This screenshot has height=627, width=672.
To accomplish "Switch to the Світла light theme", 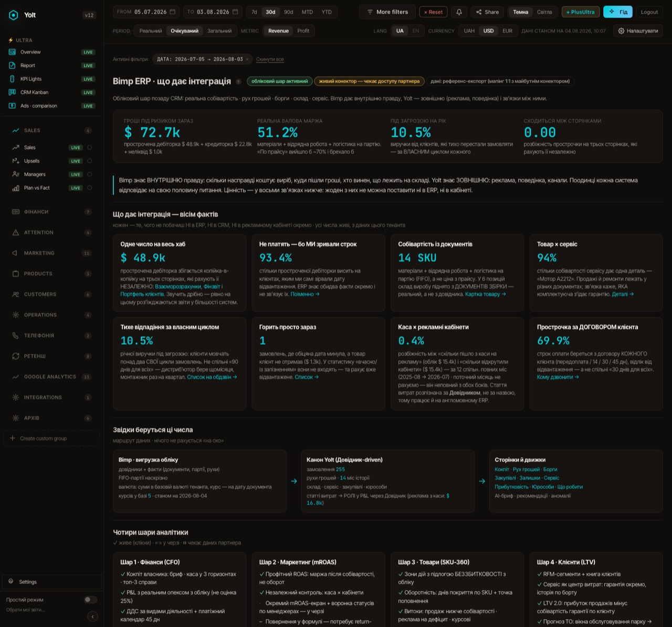I will pyautogui.click(x=544, y=12).
